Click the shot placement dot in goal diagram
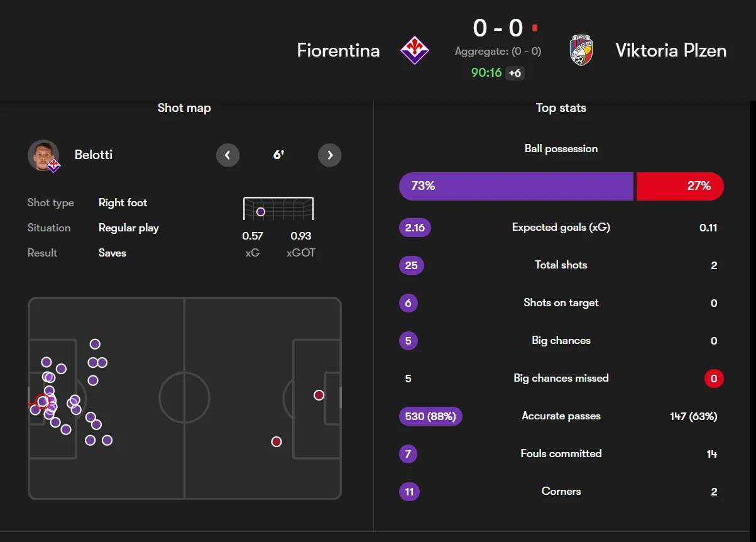756x542 pixels. point(261,212)
